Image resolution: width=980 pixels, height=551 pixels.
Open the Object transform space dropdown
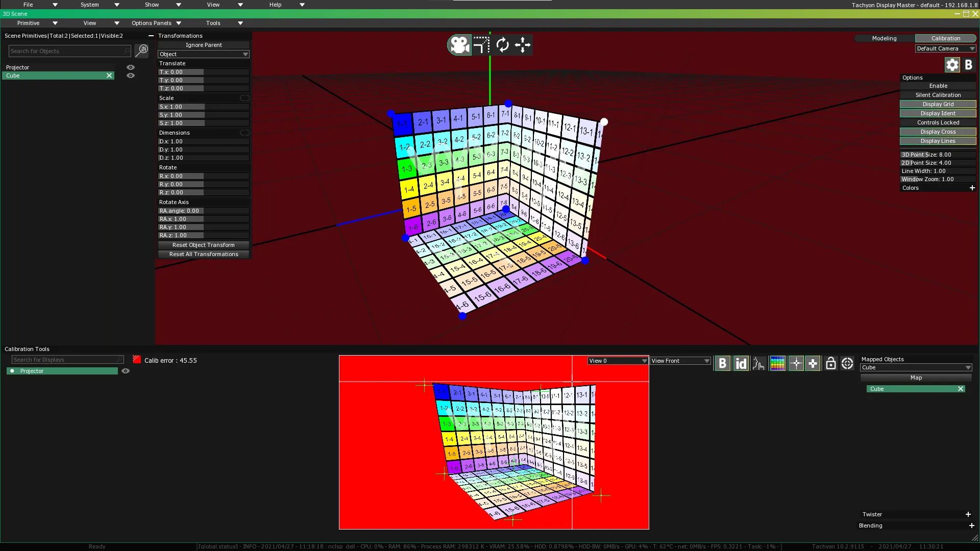(204, 54)
